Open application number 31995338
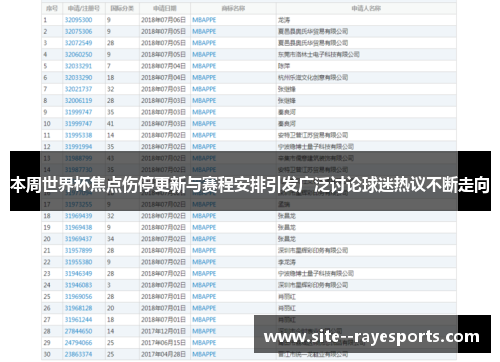This screenshot has width=500, height=362. [x=78, y=135]
